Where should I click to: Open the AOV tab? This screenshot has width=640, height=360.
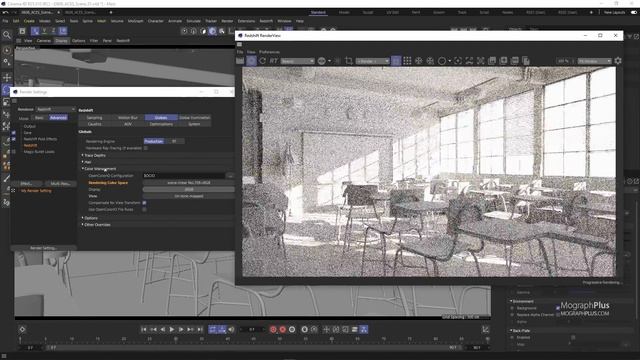click(128, 124)
